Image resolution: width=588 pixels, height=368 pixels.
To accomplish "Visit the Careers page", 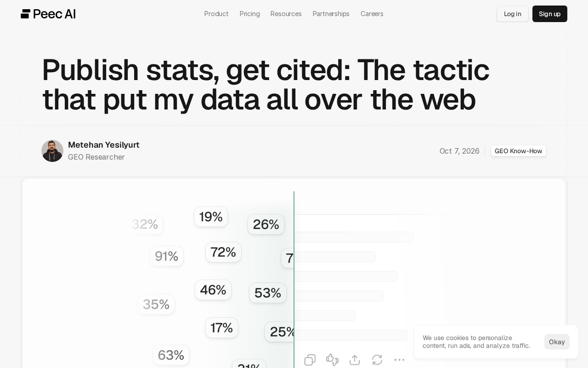I will tap(372, 14).
